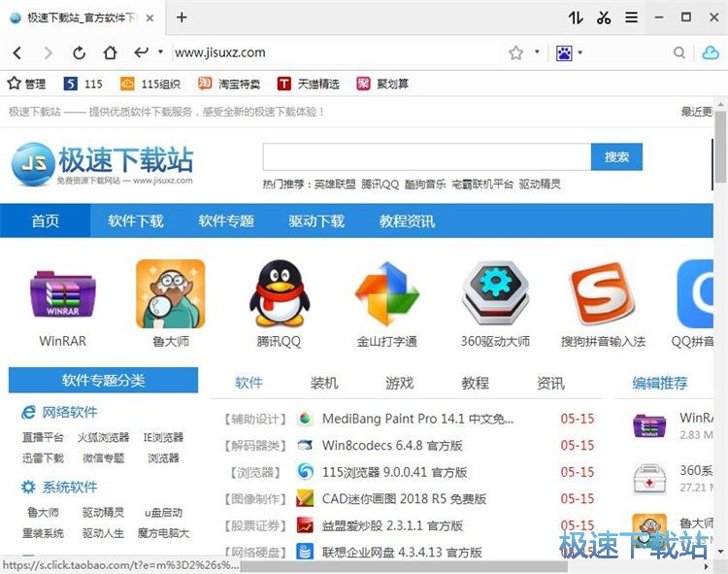
Task: Open the 搜狗拼音输入法 app icon
Action: click(603, 293)
